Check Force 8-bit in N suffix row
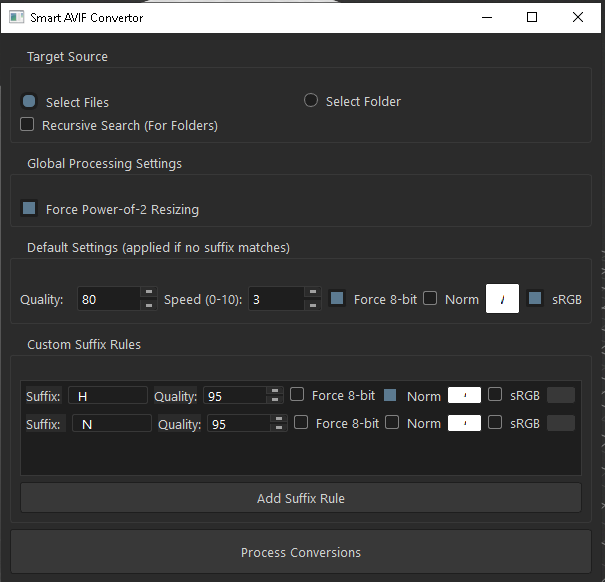 301,422
